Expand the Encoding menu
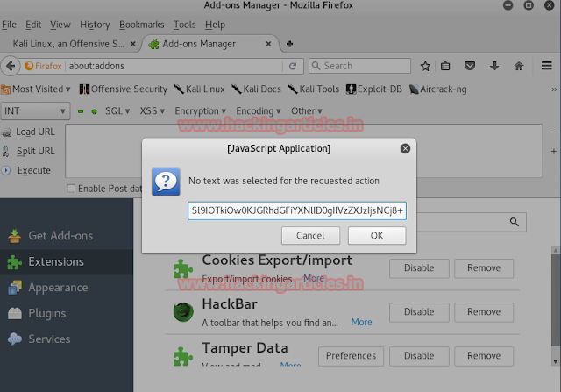Viewport: 561px width, 392px height. click(x=259, y=111)
